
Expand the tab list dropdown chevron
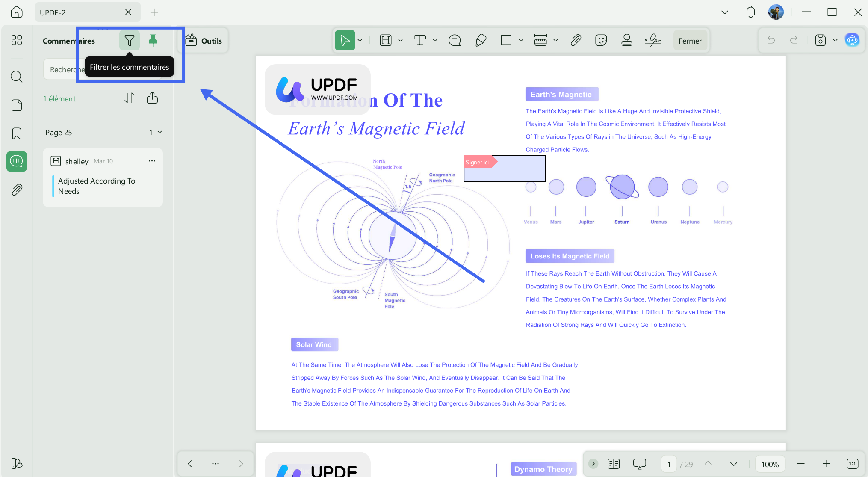pyautogui.click(x=724, y=12)
